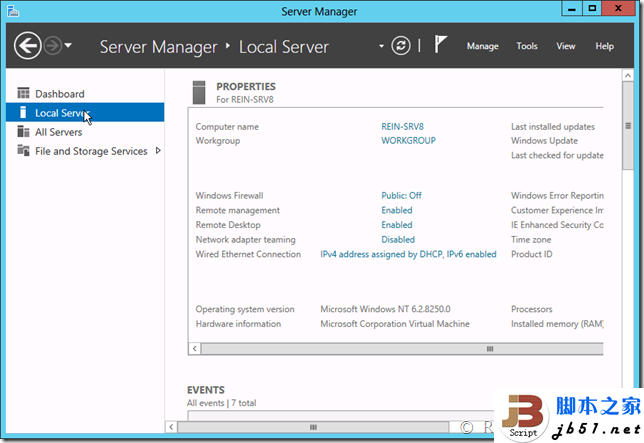Viewport: 644px width, 443px height.
Task: Open the Help menu
Action: coord(605,46)
